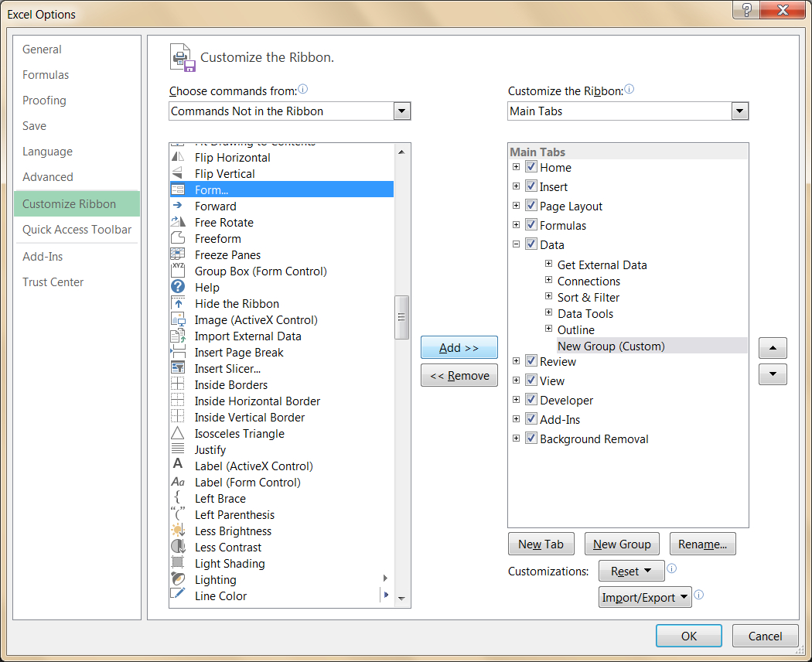
Task: Select the Isosceles Triangle shape command
Action: click(239, 433)
